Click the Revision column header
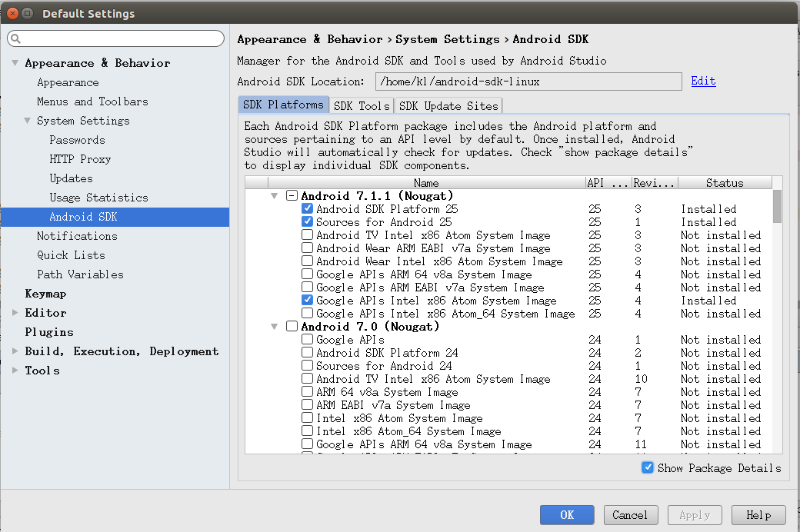 tap(655, 183)
